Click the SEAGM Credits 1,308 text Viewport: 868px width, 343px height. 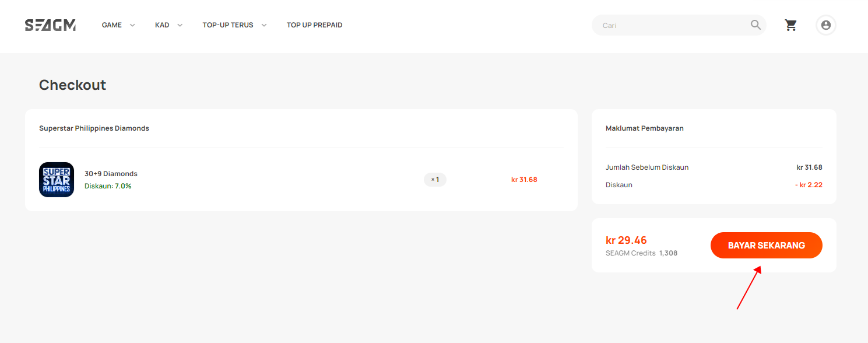(641, 253)
